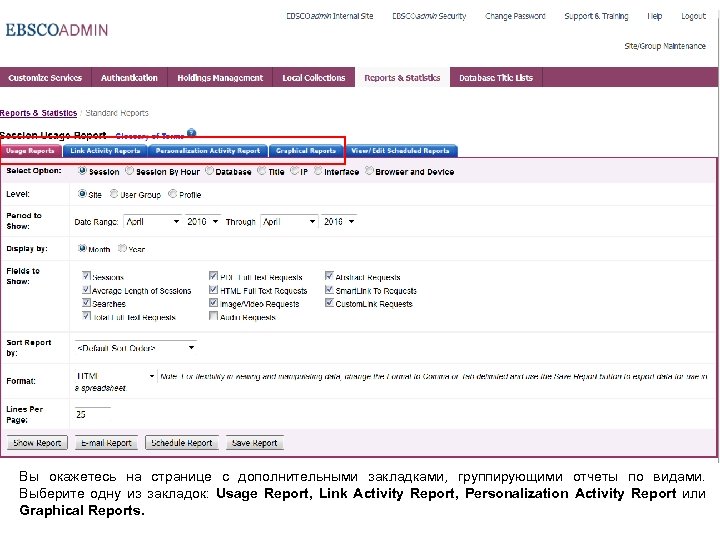
Task: Choose the Profile level radio button
Action: pyautogui.click(x=173, y=194)
